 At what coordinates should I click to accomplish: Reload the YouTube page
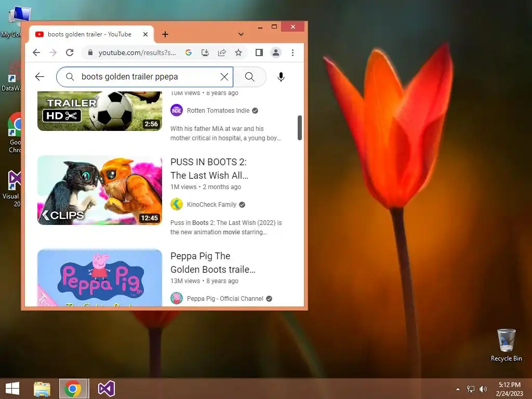click(70, 52)
